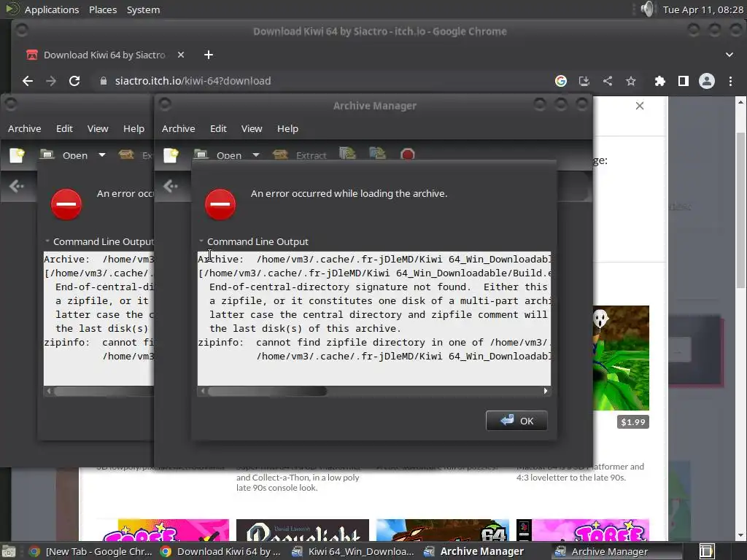Collapse Command Line Output in front dialog
The width and height of the screenshot is (747, 560).
click(x=253, y=241)
